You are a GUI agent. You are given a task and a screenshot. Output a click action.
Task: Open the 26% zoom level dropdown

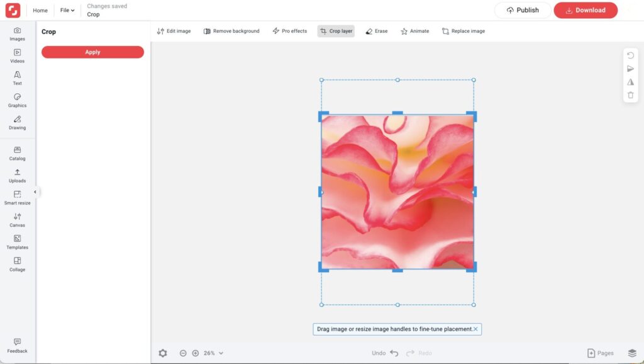213,353
